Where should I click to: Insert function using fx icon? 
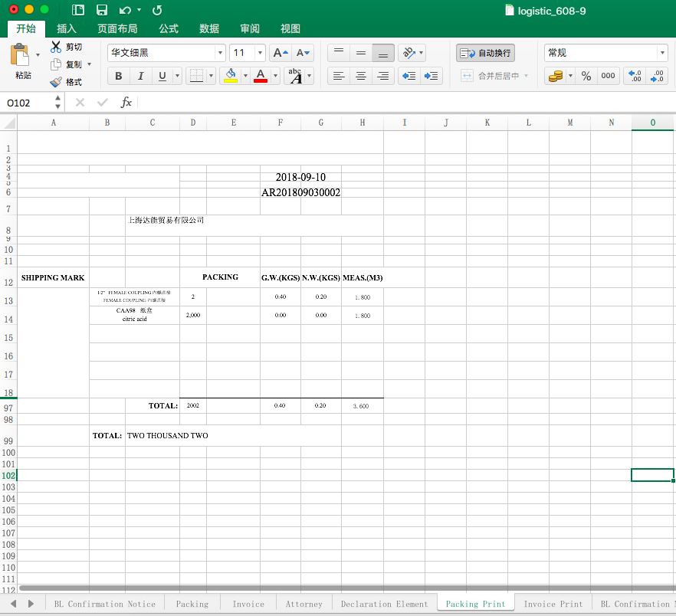[x=126, y=102]
